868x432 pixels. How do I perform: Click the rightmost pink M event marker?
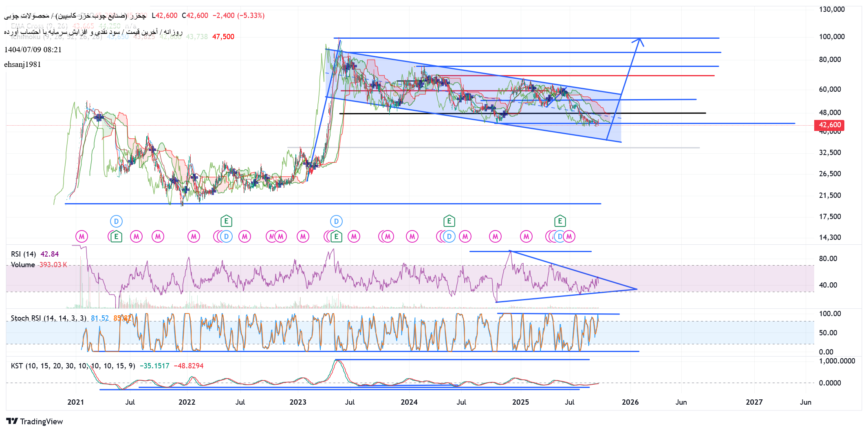coord(569,236)
